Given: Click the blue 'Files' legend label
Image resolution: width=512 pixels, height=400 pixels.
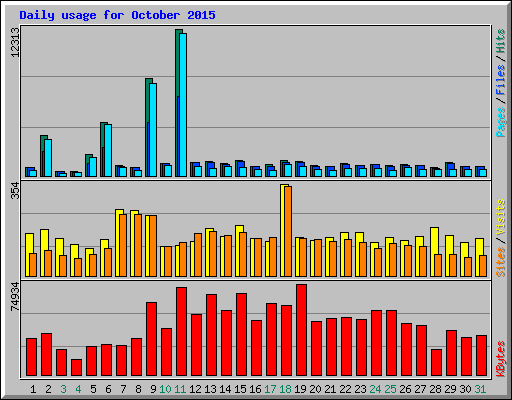Looking at the screenshot, I should [500, 80].
